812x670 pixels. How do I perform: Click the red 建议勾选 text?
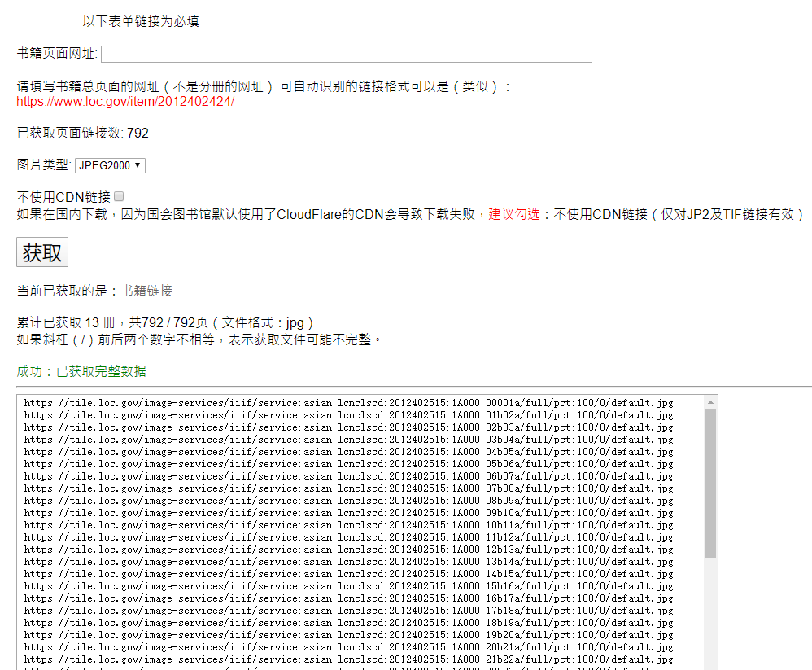coord(514,214)
